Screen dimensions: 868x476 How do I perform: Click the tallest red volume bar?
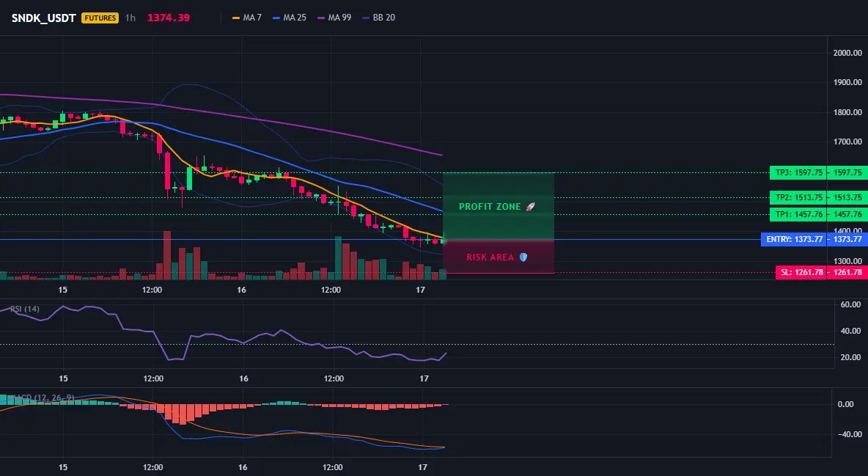pos(167,255)
